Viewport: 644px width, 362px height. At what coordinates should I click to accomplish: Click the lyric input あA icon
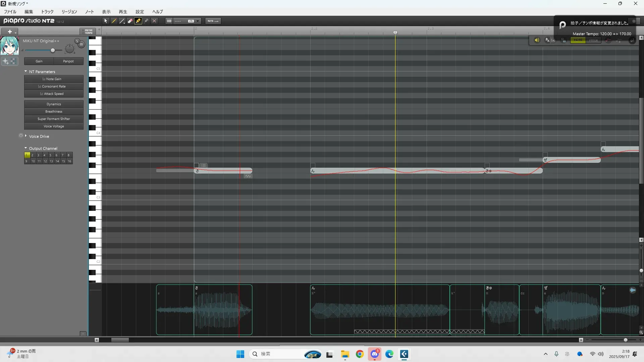coord(547,40)
